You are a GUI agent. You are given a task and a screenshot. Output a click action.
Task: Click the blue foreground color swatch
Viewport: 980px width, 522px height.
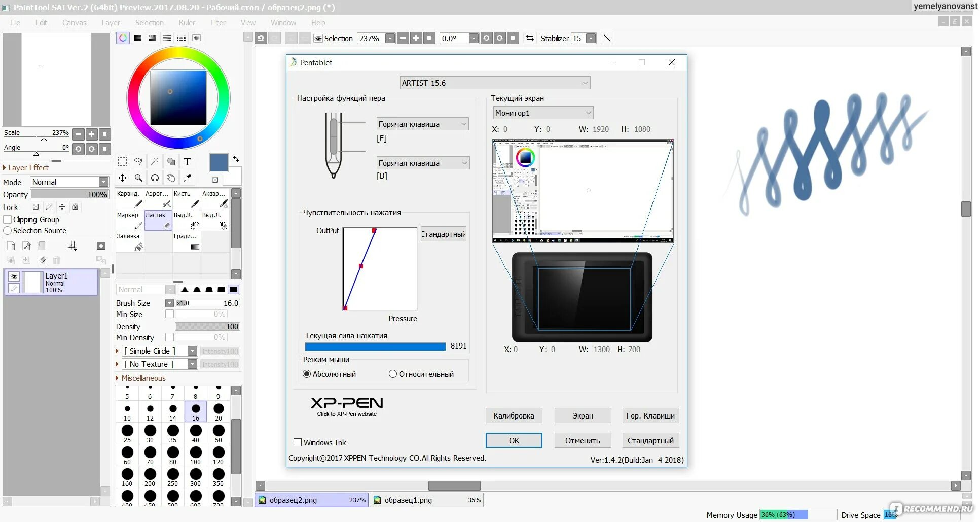point(219,163)
